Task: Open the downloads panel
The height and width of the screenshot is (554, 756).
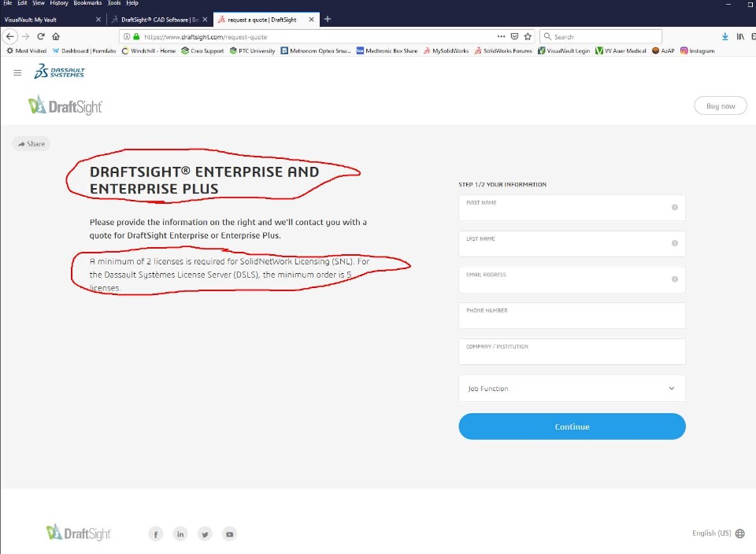Action: [724, 37]
